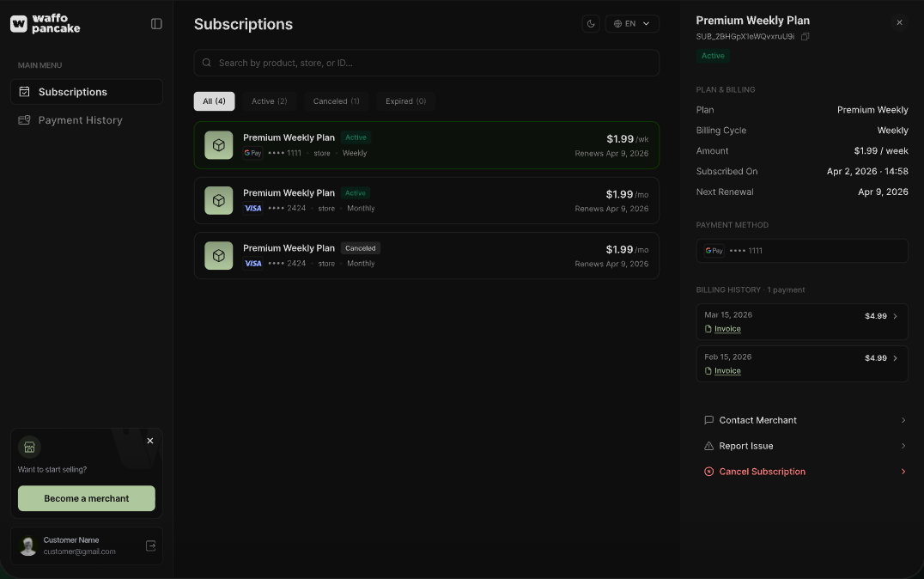Click the logout icon beside customer name
Screen dimensions: 924x579
pyautogui.click(x=150, y=546)
